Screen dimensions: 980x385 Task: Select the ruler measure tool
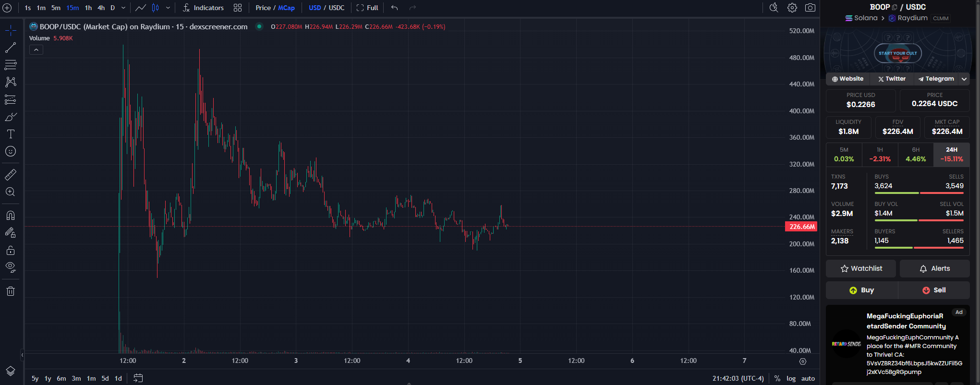coord(11,174)
